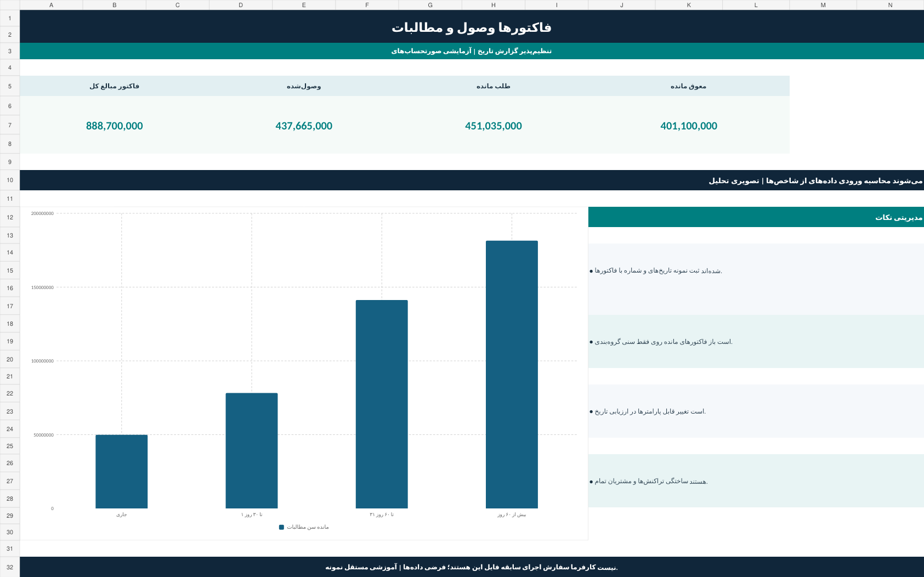
Task: Click the x-axis label بیش از ۶۰ روز
Action: [512, 514]
